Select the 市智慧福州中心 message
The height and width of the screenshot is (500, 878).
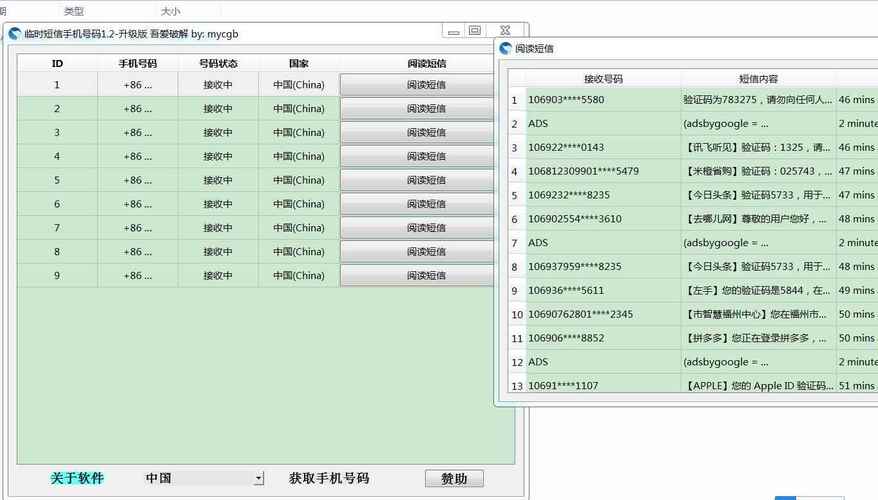[758, 314]
